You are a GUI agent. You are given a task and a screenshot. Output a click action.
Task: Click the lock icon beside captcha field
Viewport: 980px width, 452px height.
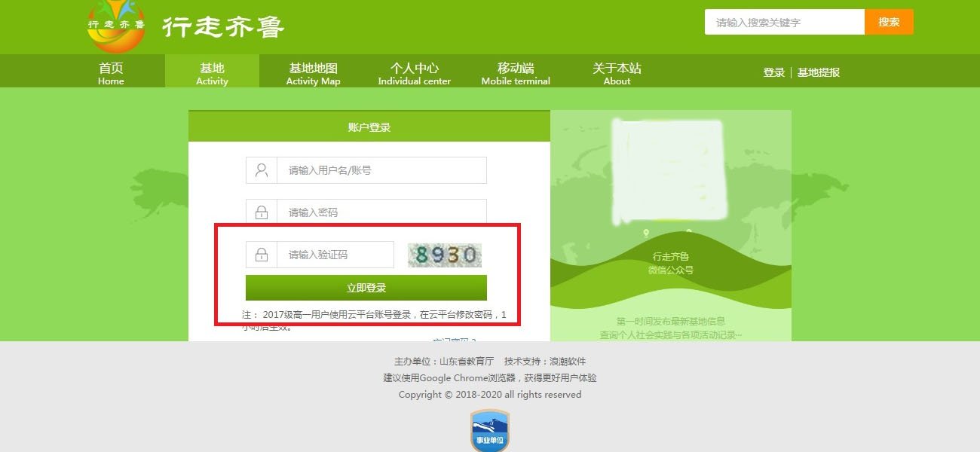[261, 254]
